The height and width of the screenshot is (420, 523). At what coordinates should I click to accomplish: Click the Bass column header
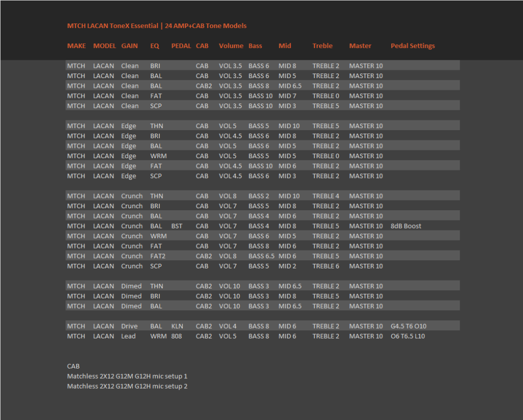[255, 46]
